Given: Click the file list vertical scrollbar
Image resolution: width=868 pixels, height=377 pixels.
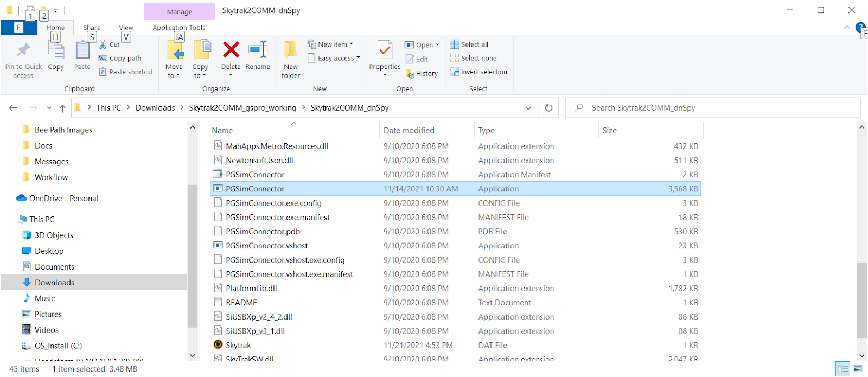Looking at the screenshot, I should pos(862,301).
